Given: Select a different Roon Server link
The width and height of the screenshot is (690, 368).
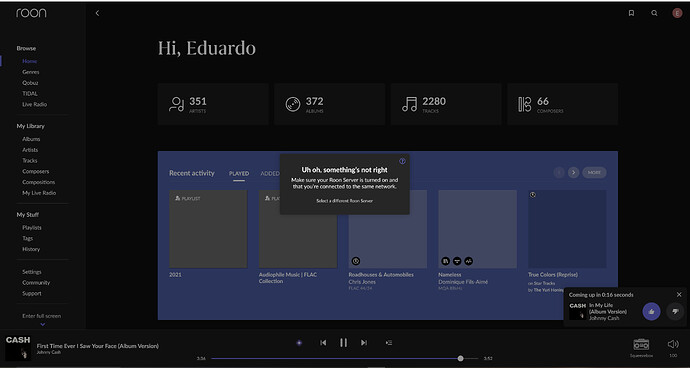Looking at the screenshot, I should (345, 201).
